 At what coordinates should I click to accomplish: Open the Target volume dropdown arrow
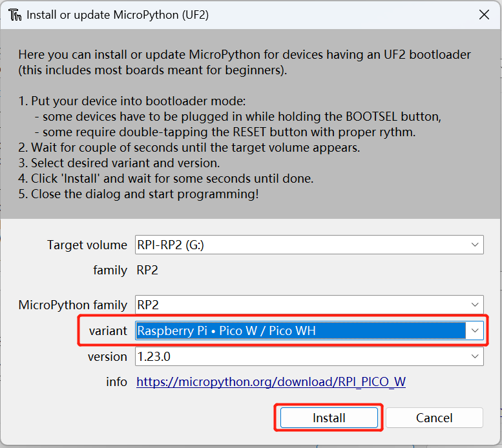(475, 245)
